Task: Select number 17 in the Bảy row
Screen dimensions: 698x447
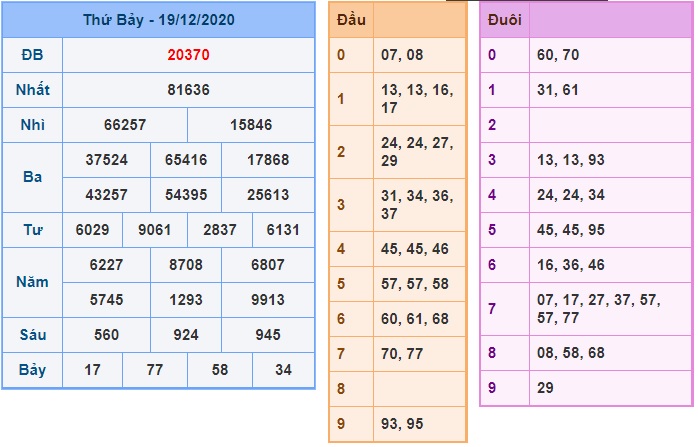Action: 92,370
